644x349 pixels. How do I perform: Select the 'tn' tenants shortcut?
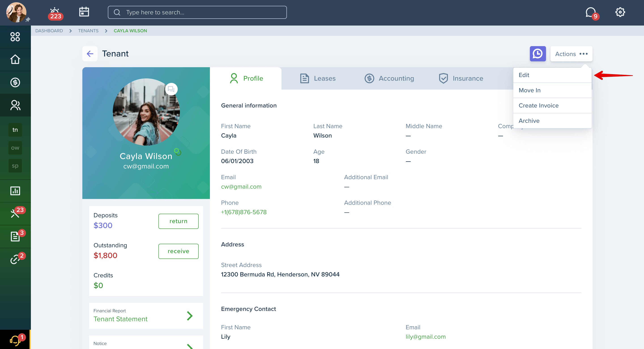click(15, 130)
